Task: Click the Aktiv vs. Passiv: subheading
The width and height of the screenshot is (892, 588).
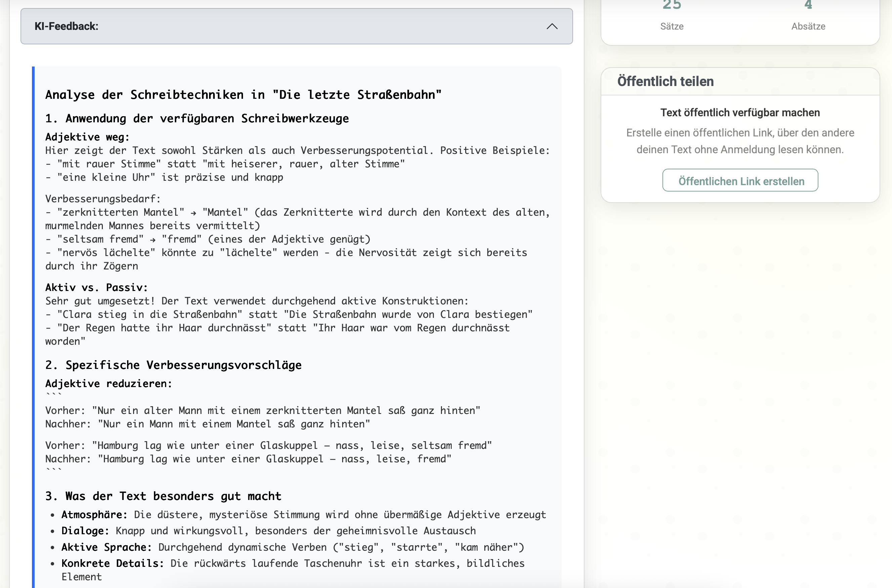Action: tap(96, 288)
